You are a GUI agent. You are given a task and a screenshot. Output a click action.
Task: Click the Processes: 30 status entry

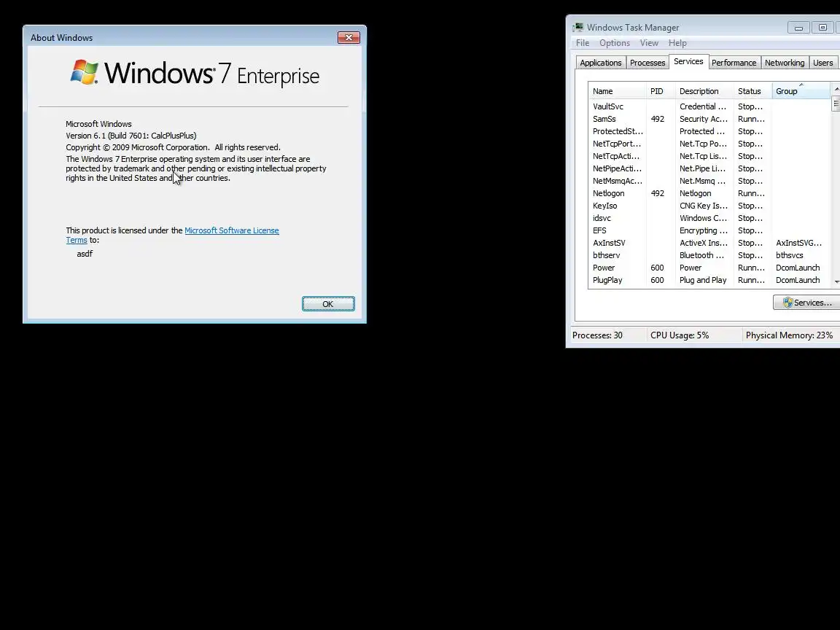[x=597, y=335]
